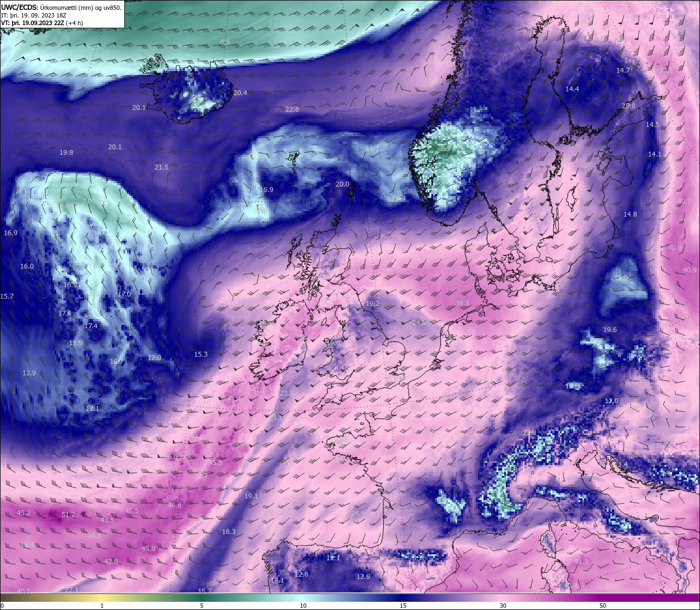Click the 12.8 value over Spain
This screenshot has width=700, height=610.
301,574
